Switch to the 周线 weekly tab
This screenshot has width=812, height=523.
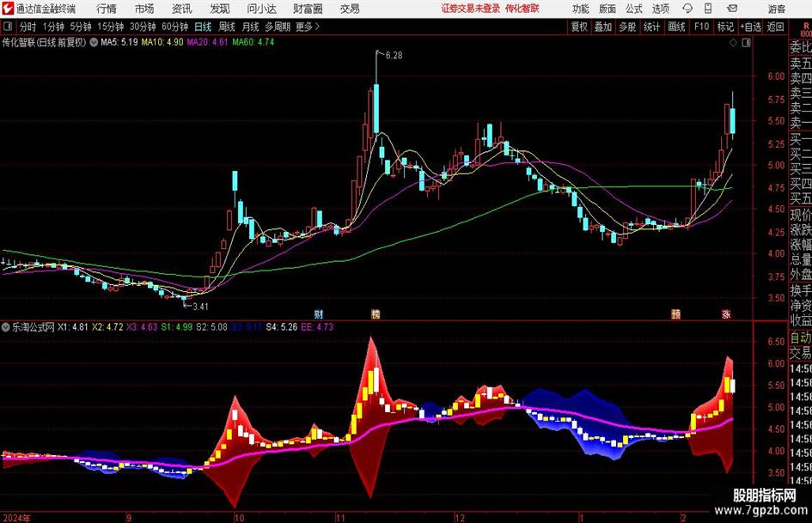pyautogui.click(x=227, y=27)
